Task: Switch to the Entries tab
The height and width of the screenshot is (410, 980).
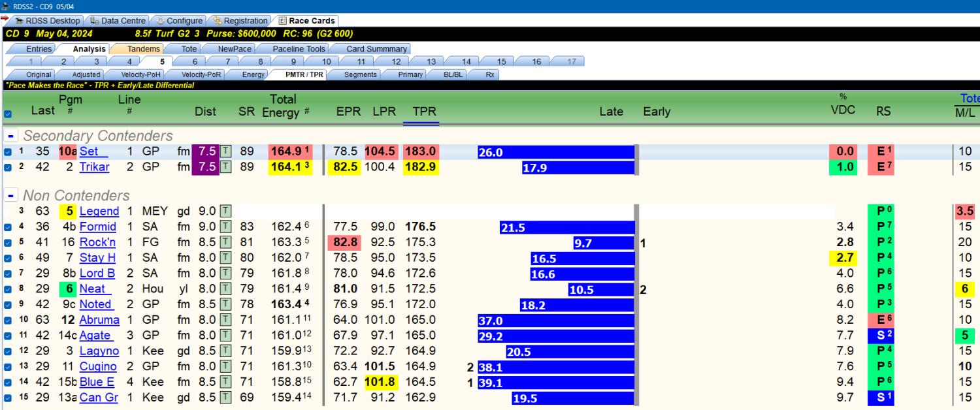Action: [x=39, y=49]
